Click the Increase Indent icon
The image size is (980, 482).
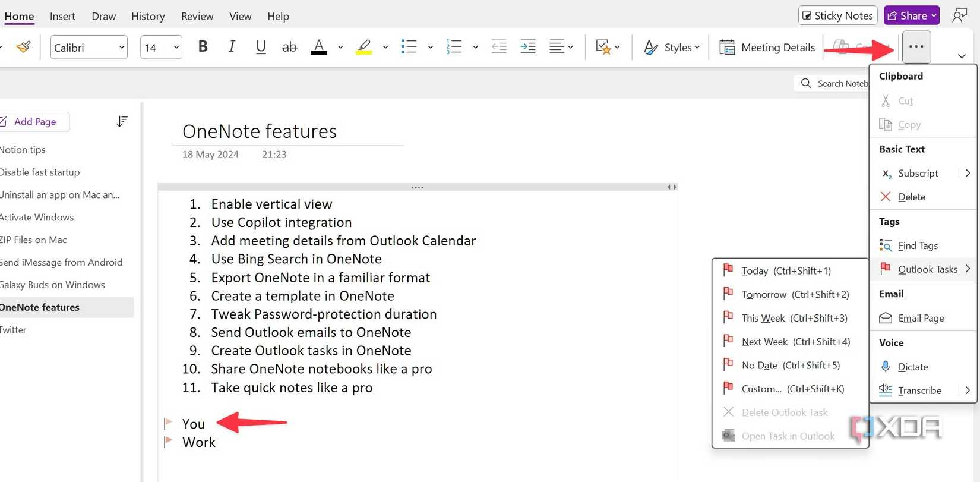tap(528, 47)
